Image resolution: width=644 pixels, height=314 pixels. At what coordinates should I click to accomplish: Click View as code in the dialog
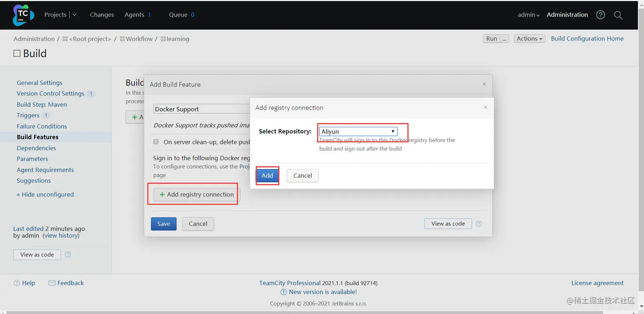pyautogui.click(x=448, y=223)
